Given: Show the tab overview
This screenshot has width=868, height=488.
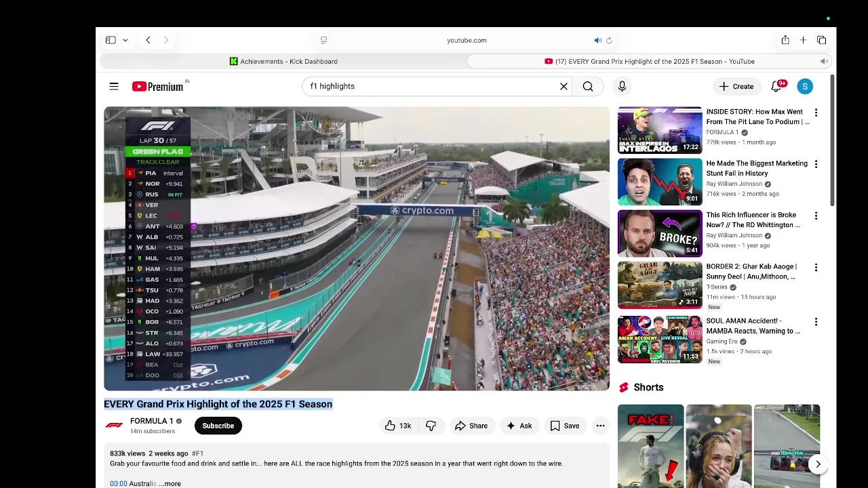Looking at the screenshot, I should (821, 40).
